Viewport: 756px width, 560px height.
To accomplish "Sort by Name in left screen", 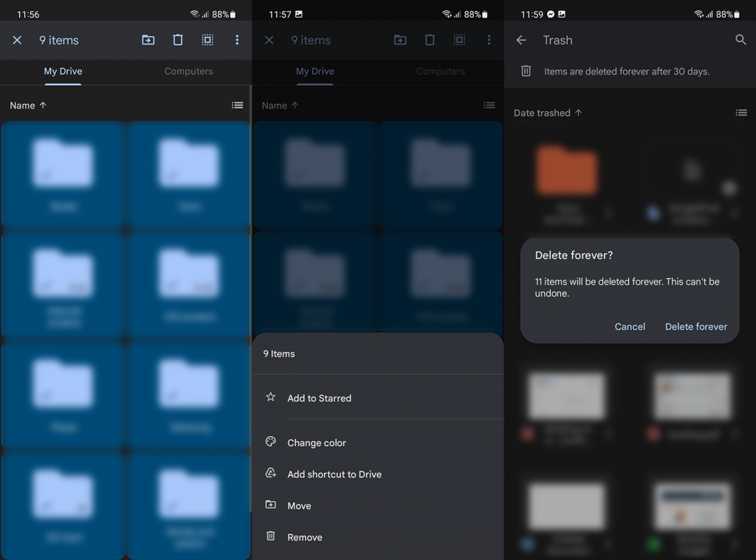I will pyautogui.click(x=28, y=106).
